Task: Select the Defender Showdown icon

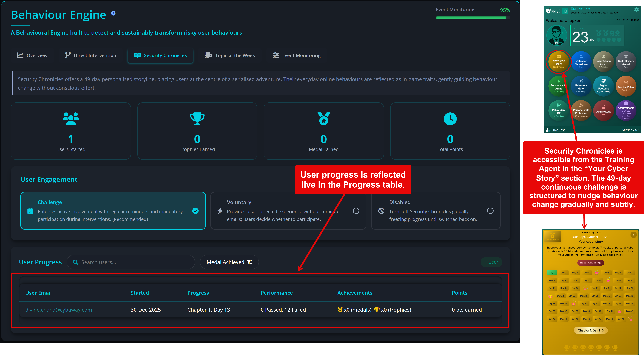Action: tap(581, 61)
